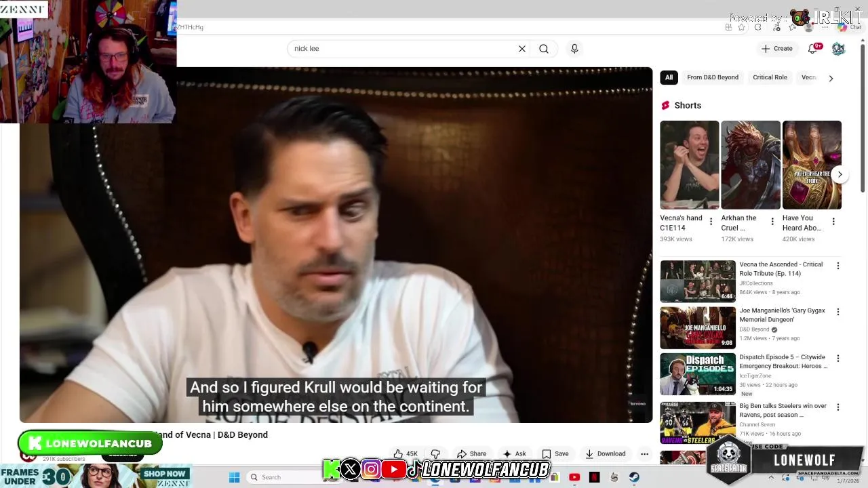Open Vecna's hand C1E114 short thumbnail
Viewport: 868px width, 488px height.
[690, 165]
